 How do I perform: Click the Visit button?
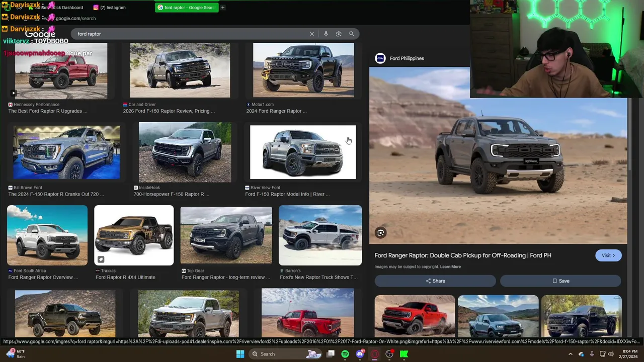point(608,255)
